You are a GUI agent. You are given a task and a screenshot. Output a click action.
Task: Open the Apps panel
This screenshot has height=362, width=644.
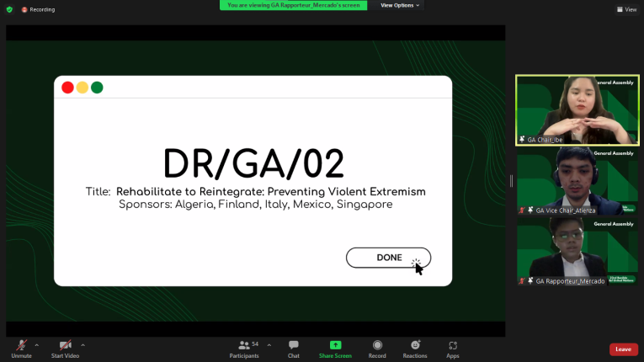point(453,349)
